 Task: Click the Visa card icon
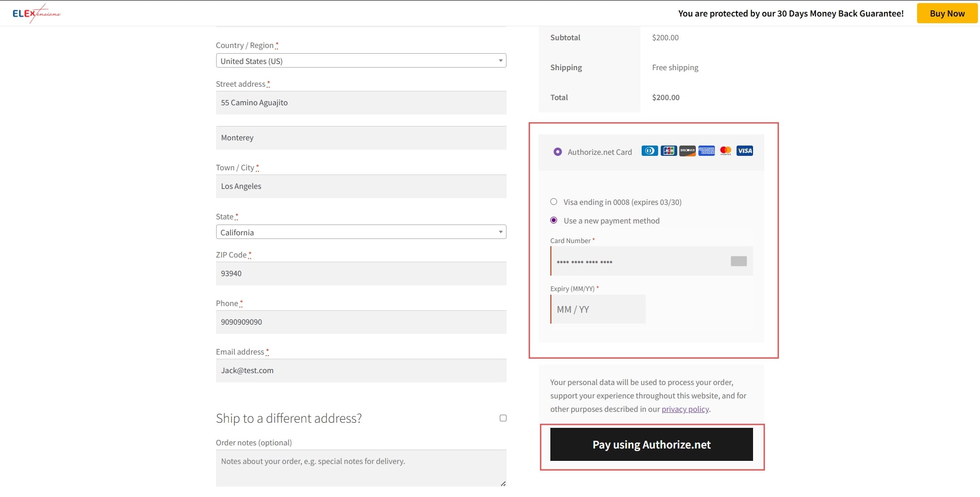pyautogui.click(x=744, y=151)
